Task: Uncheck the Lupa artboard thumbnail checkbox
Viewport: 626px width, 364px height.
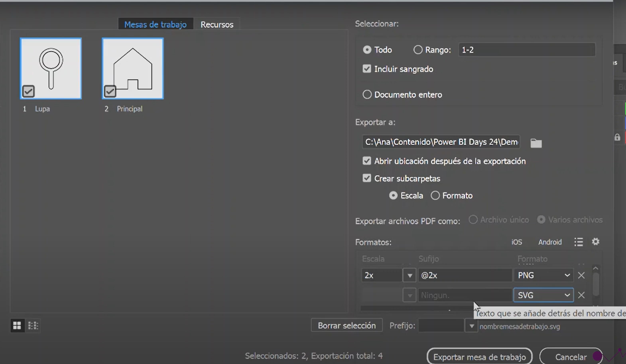Action: tap(28, 91)
